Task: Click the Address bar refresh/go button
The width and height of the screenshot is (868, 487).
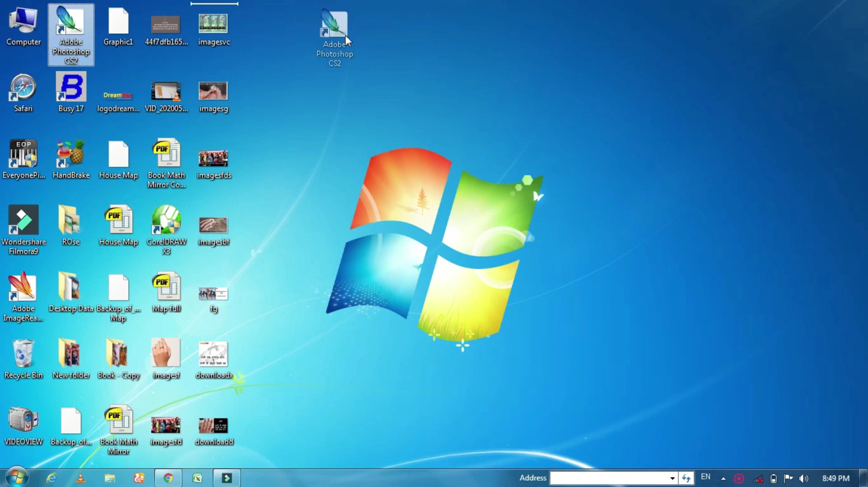Action: point(686,478)
